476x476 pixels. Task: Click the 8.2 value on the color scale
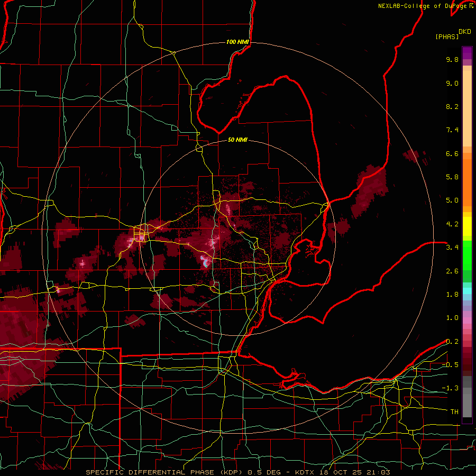[452, 106]
